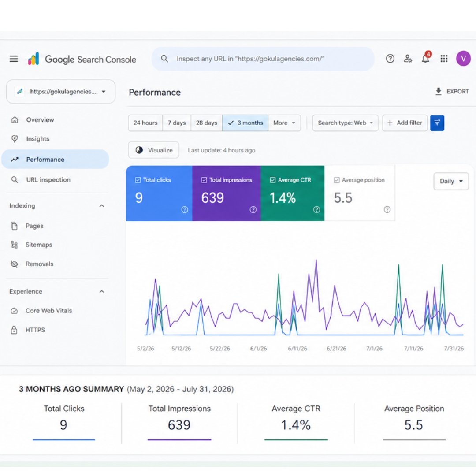This screenshot has height=476, width=476.
Task: Click the Add filter button
Action: point(405,123)
